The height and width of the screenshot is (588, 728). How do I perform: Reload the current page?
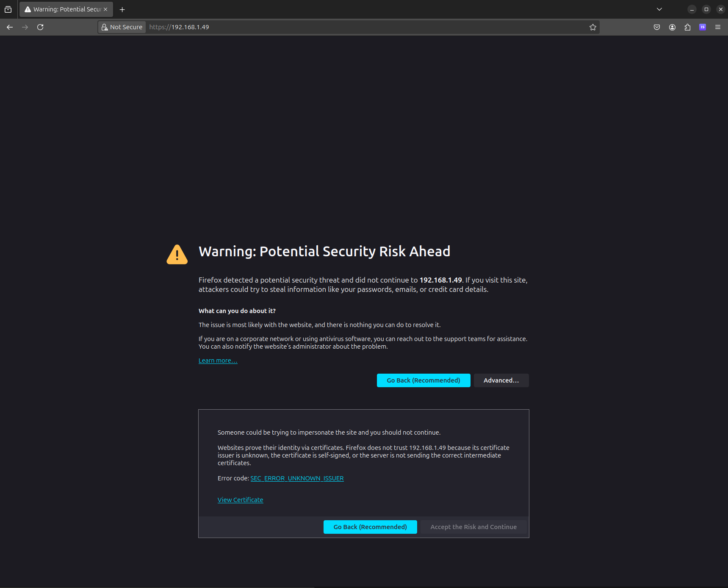(40, 27)
